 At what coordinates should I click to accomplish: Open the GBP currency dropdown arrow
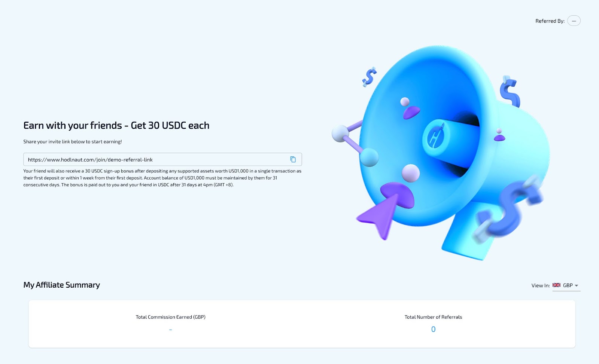coord(577,285)
